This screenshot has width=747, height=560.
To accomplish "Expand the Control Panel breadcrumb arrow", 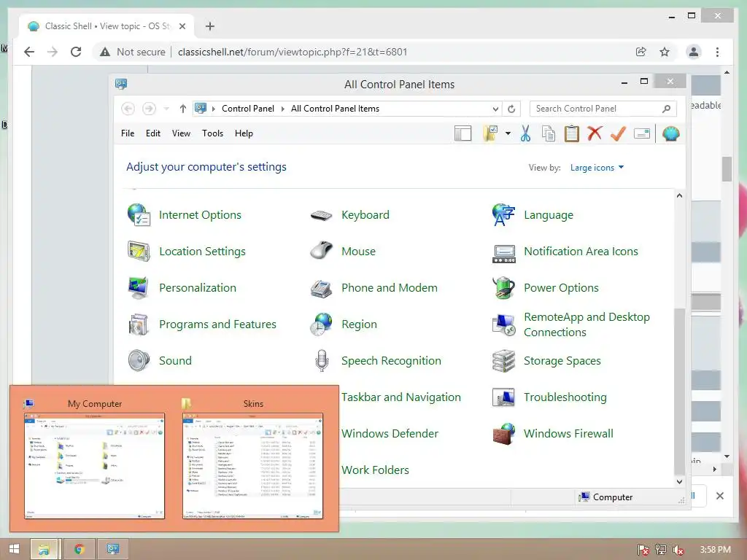I will tap(282, 109).
